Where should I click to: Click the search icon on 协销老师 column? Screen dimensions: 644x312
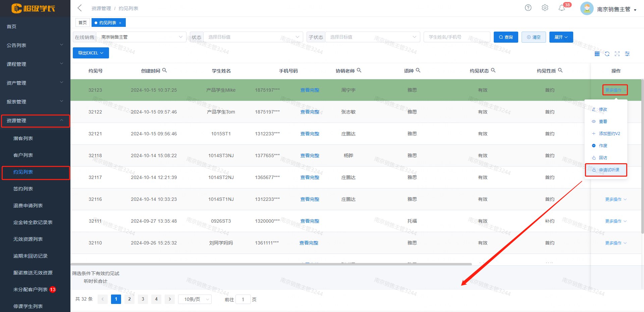(x=359, y=70)
